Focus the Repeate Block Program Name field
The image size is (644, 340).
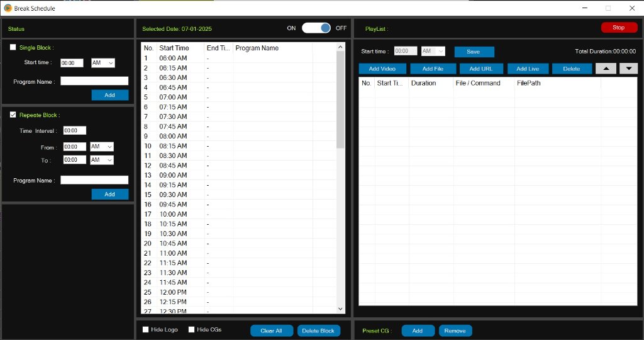click(94, 179)
